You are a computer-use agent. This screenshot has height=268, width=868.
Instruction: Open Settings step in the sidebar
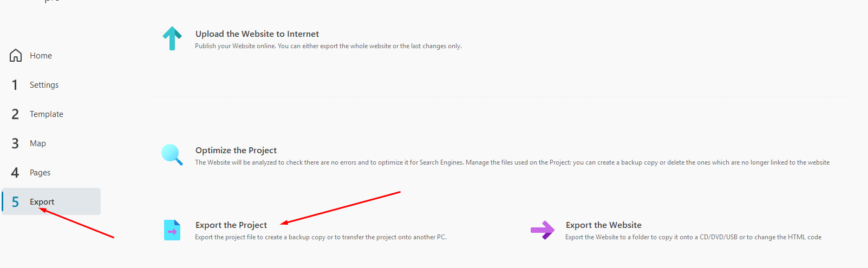pos(44,85)
